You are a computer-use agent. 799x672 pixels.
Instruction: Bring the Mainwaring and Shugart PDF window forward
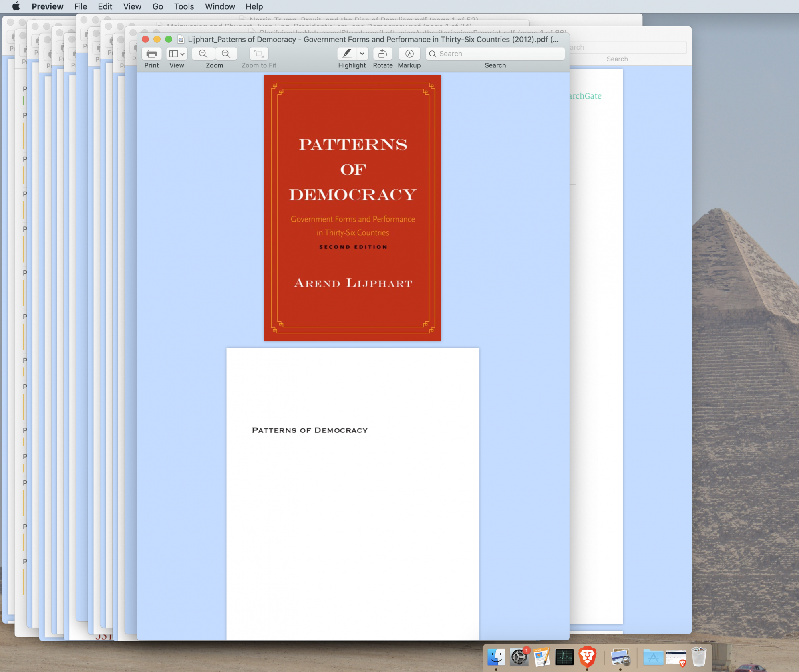pyautogui.click(x=320, y=25)
